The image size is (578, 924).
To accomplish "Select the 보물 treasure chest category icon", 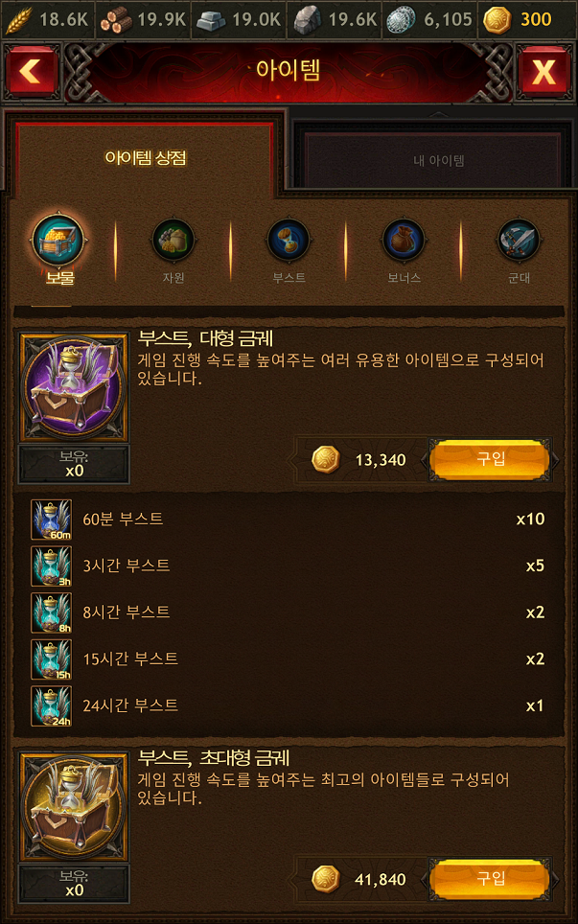I will point(58,241).
